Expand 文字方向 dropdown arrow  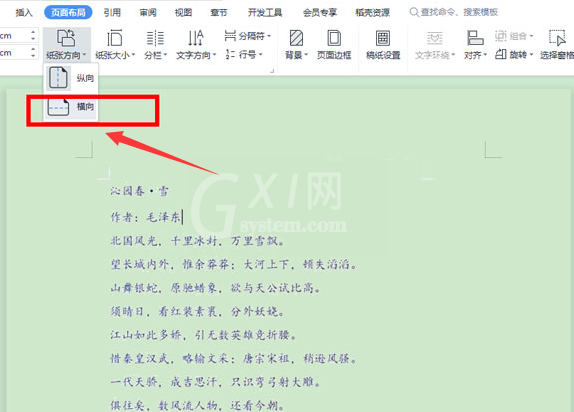point(215,55)
